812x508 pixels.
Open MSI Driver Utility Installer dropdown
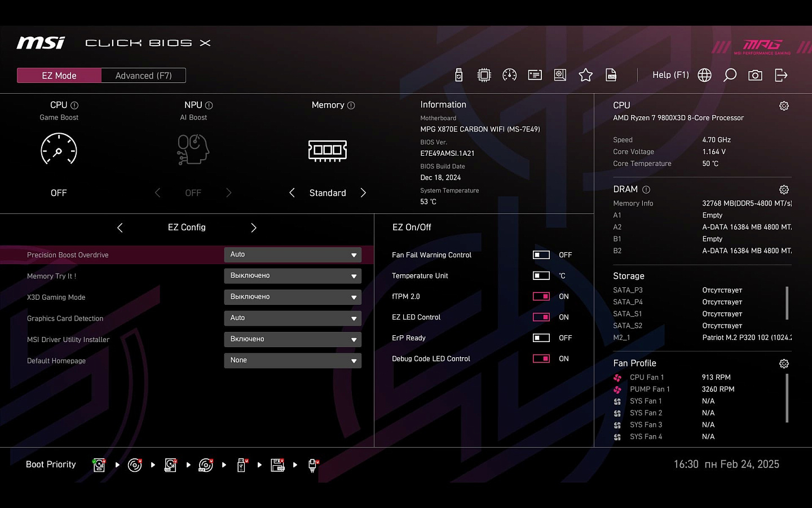coord(293,339)
